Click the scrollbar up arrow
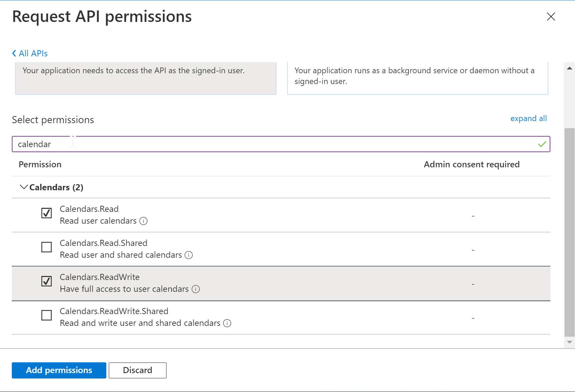The image size is (575, 392). click(570, 68)
